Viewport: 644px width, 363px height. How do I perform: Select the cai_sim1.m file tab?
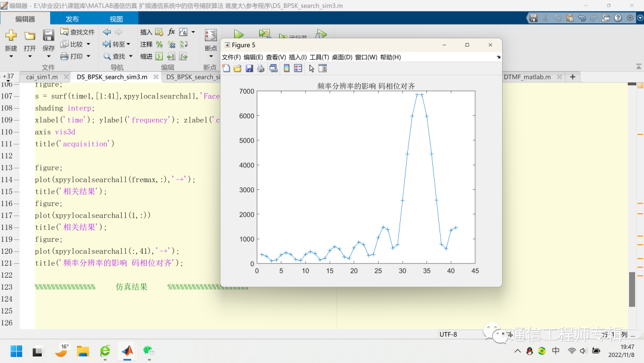42,77
